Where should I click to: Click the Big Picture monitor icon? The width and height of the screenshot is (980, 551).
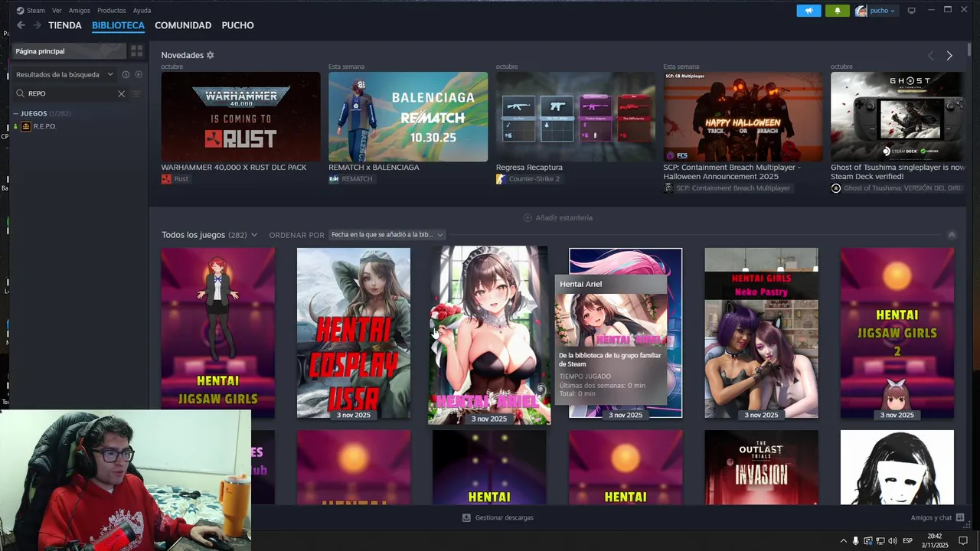click(911, 11)
